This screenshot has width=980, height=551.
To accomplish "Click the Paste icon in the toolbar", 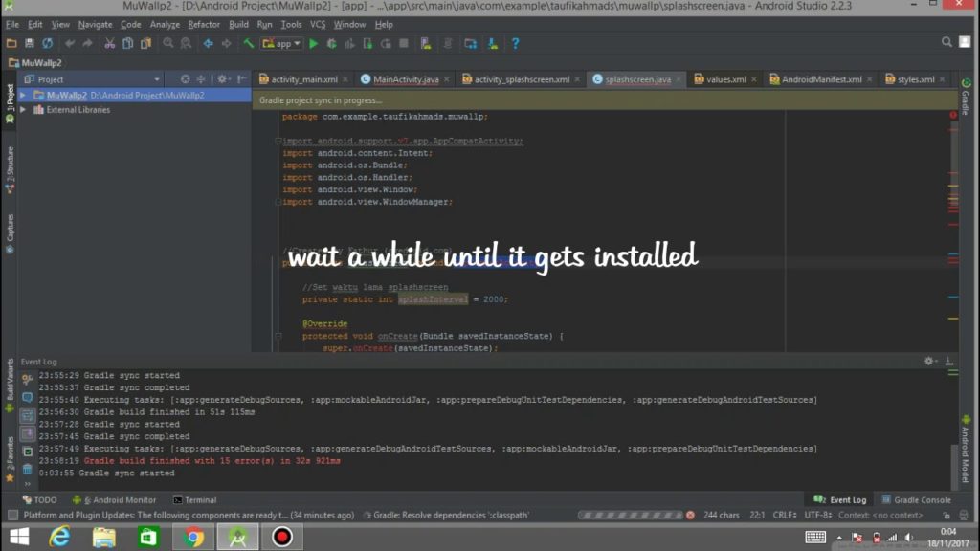I will (145, 43).
